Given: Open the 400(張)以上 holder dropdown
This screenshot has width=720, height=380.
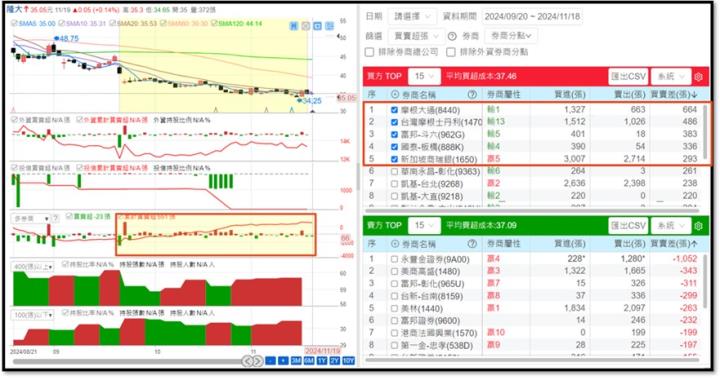Looking at the screenshot, I should [32, 267].
